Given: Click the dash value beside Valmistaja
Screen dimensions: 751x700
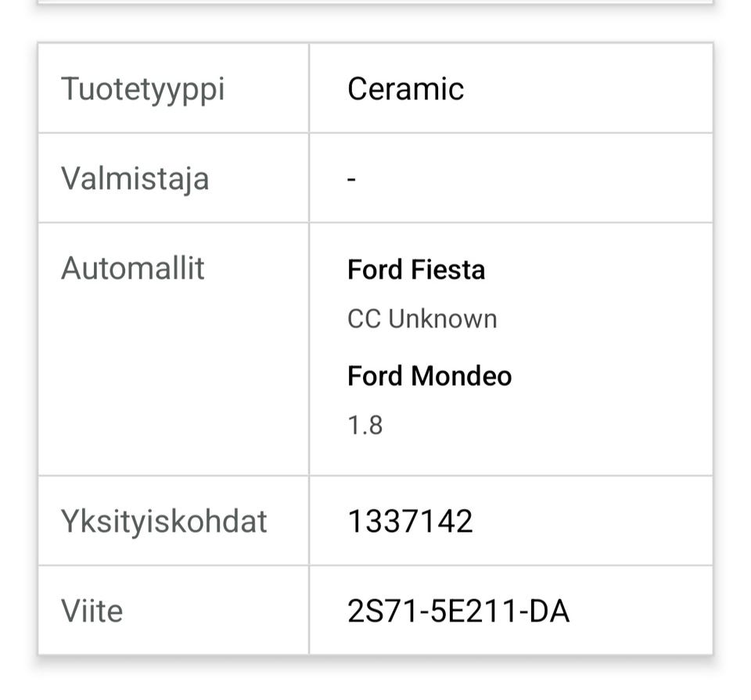Looking at the screenshot, I should click(x=352, y=179).
